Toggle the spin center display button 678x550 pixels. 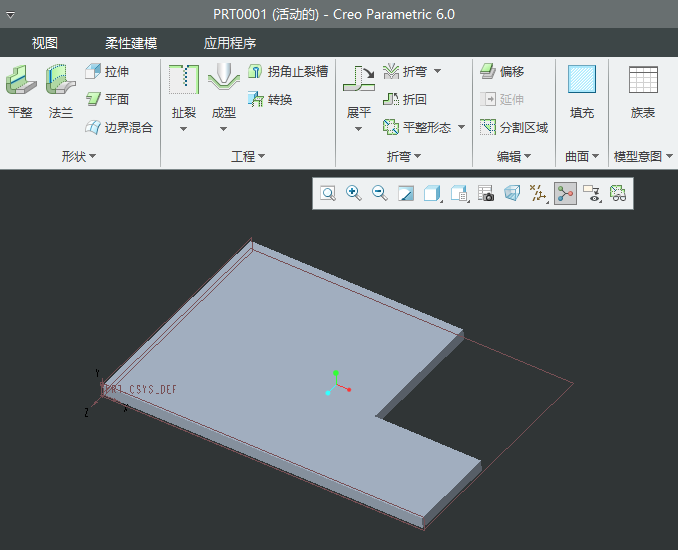click(565, 193)
